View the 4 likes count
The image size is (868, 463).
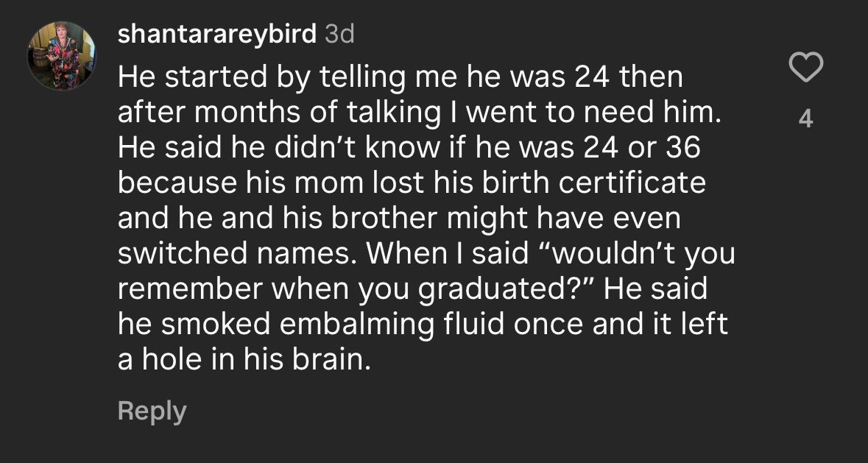[x=806, y=119]
